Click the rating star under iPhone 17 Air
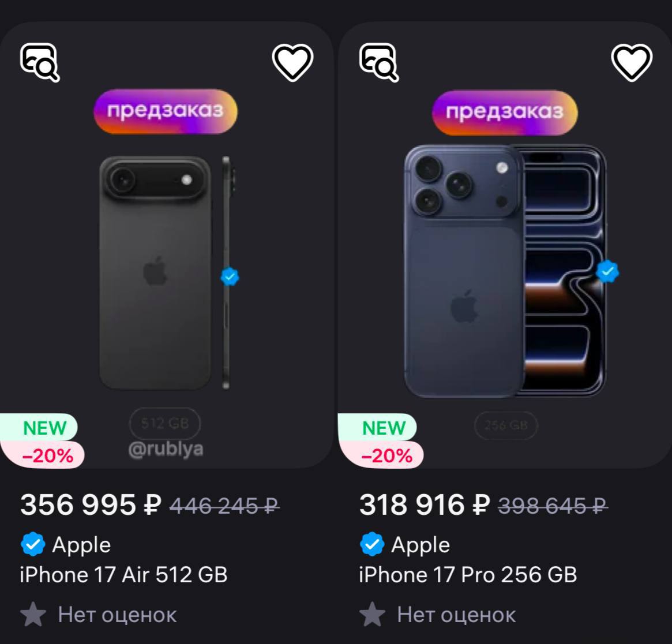This screenshot has height=644, width=672. tap(33, 615)
